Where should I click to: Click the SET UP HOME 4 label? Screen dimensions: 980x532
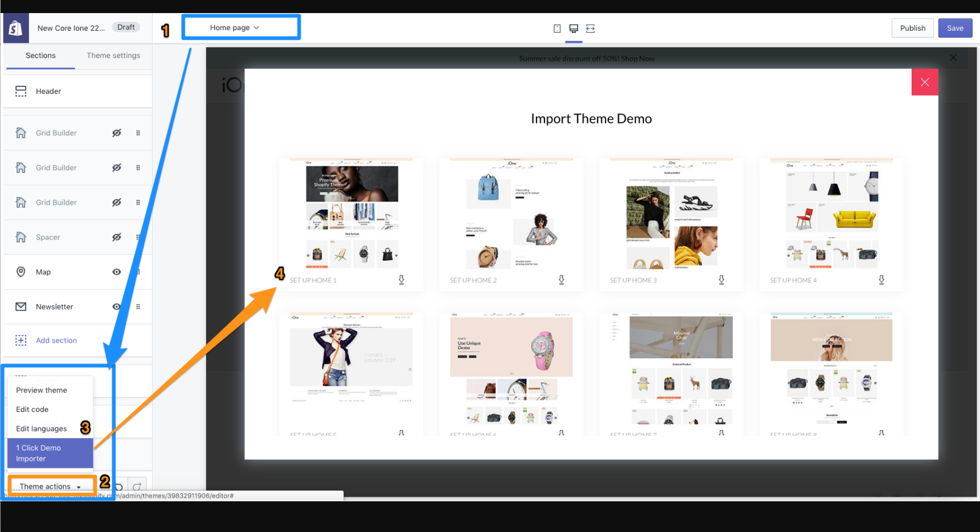[793, 281]
